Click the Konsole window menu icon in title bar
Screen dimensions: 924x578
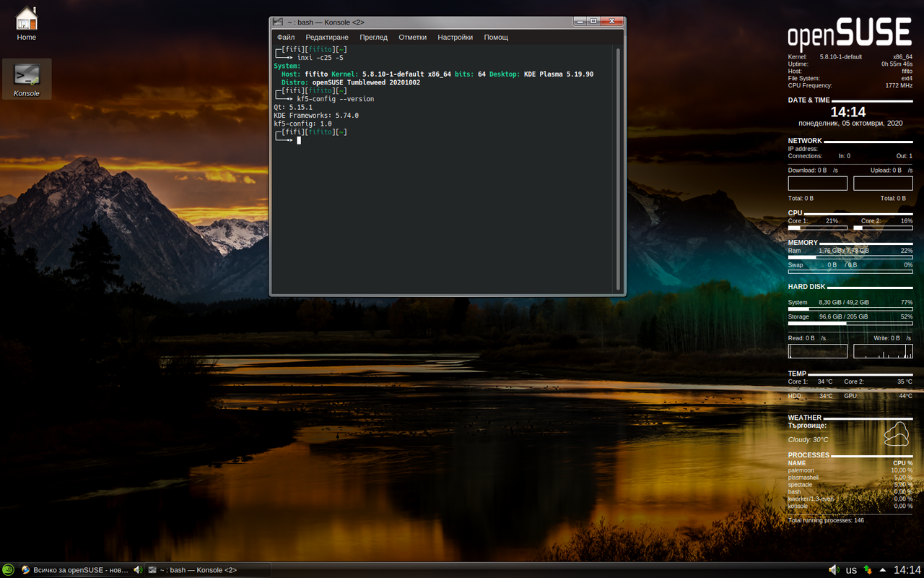pyautogui.click(x=278, y=22)
